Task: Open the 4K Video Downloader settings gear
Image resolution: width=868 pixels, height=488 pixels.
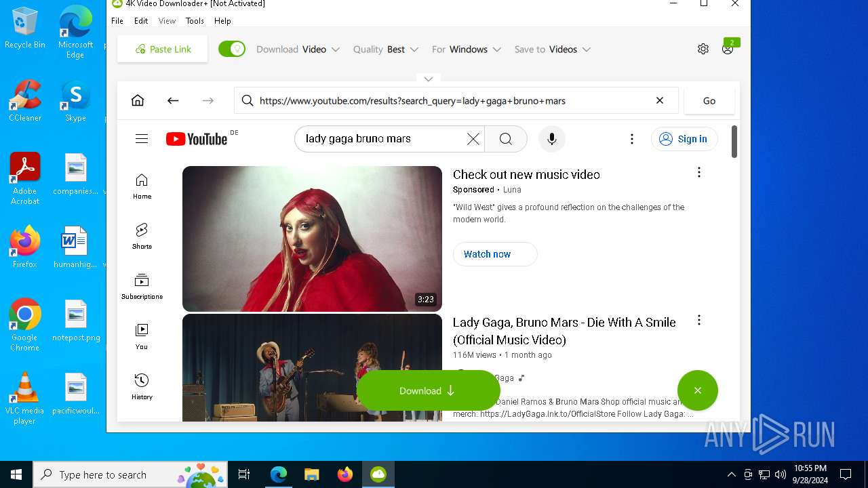Action: pos(703,49)
